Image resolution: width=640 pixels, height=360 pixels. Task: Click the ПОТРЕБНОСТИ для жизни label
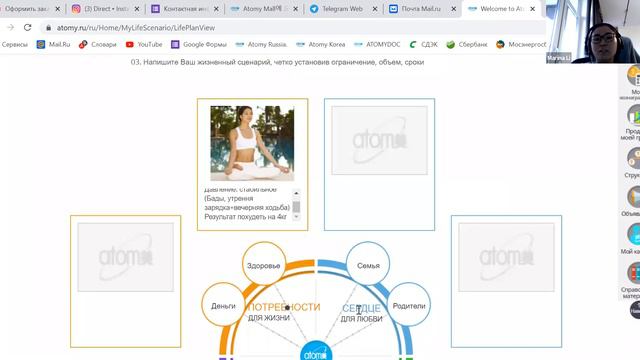coord(283,311)
